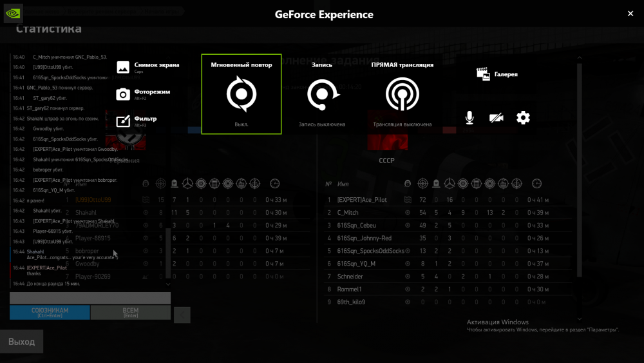Sort Germany table by time clock icon

275,184
